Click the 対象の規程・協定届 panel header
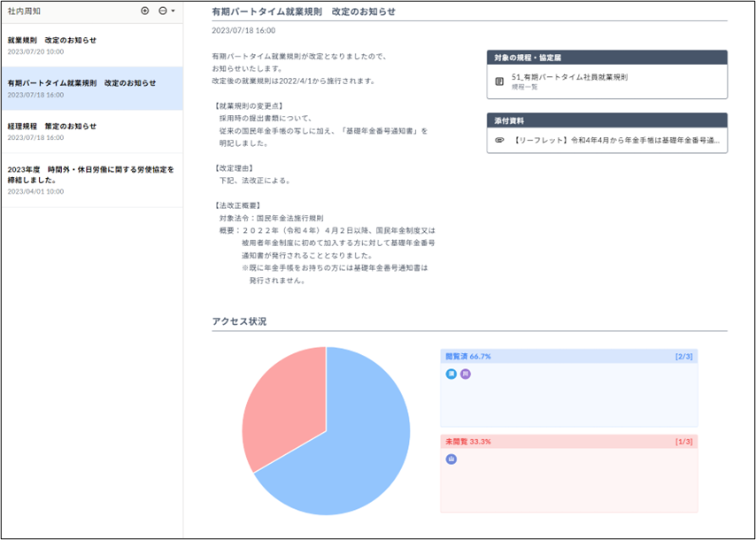The image size is (756, 540). [607, 58]
